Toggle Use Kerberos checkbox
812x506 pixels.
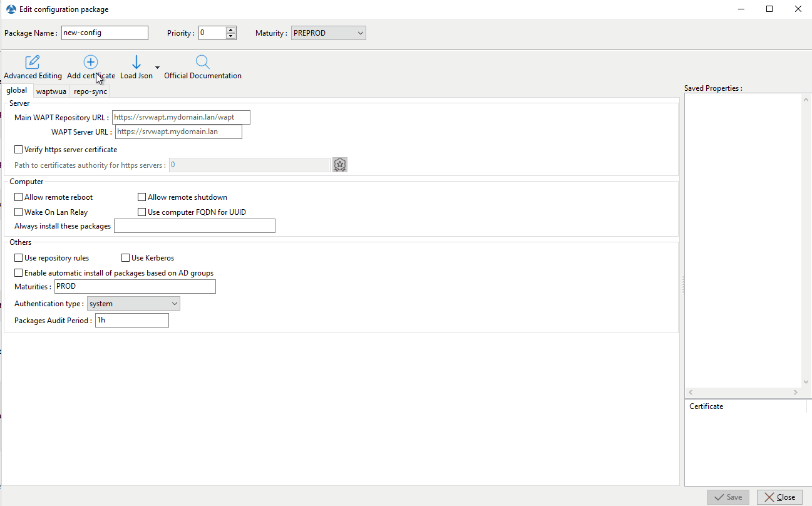(126, 258)
